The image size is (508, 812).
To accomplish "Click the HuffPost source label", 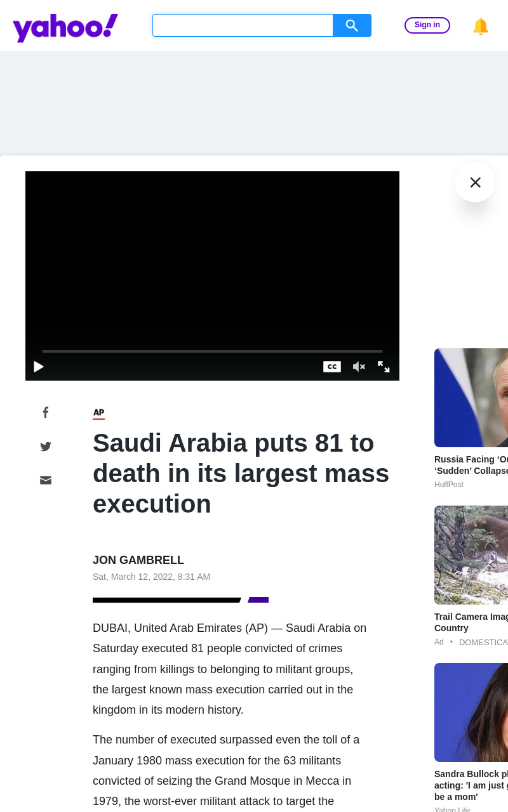I will point(449,485).
